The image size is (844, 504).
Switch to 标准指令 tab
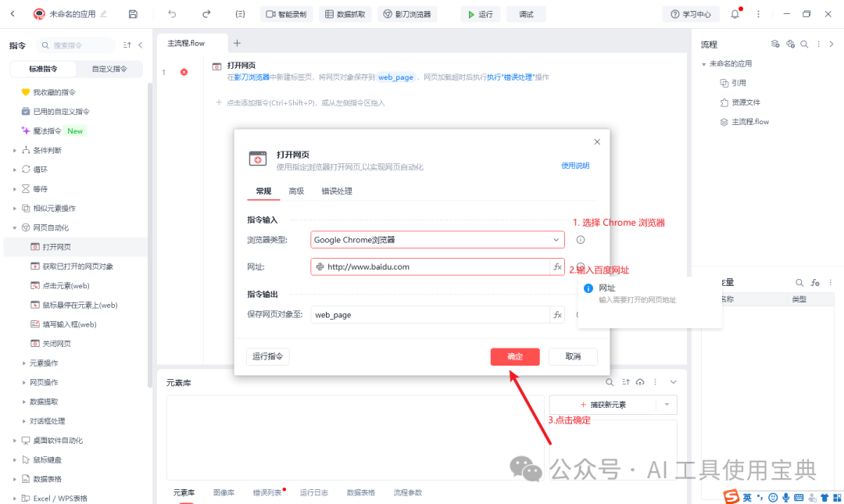(x=43, y=69)
